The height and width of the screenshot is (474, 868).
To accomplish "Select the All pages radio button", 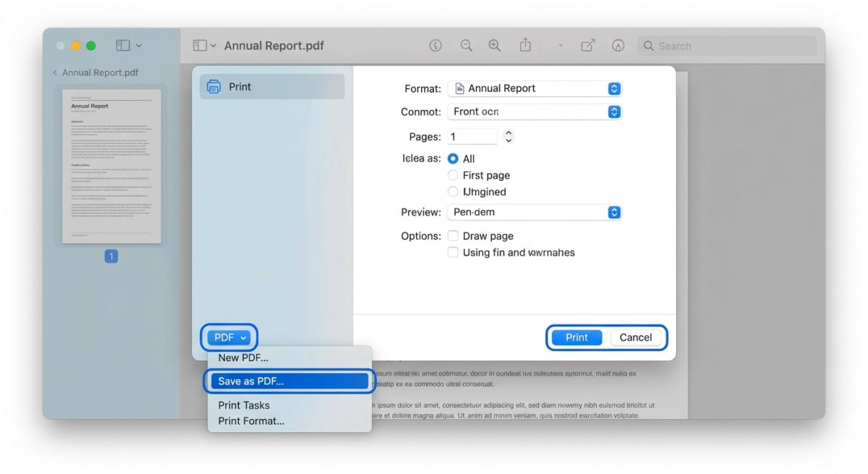I will click(453, 158).
